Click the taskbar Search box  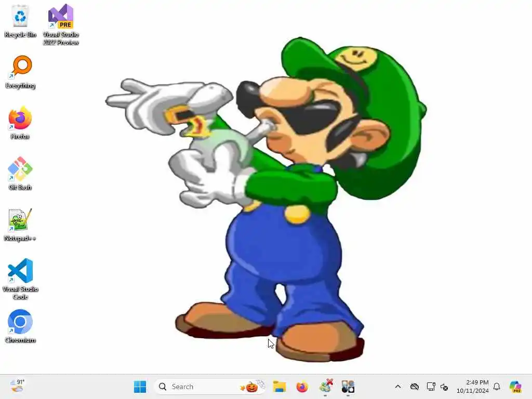(210, 387)
